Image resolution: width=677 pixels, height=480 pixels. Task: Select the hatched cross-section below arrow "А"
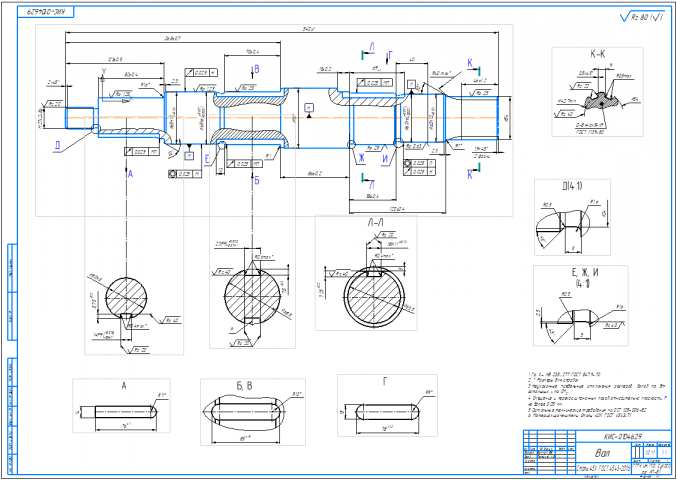pos(126,298)
